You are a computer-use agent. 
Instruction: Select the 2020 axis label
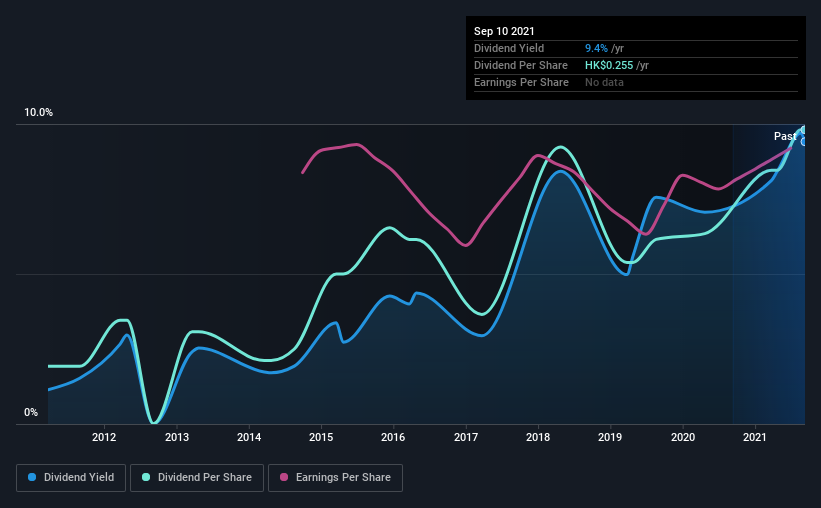click(x=683, y=437)
